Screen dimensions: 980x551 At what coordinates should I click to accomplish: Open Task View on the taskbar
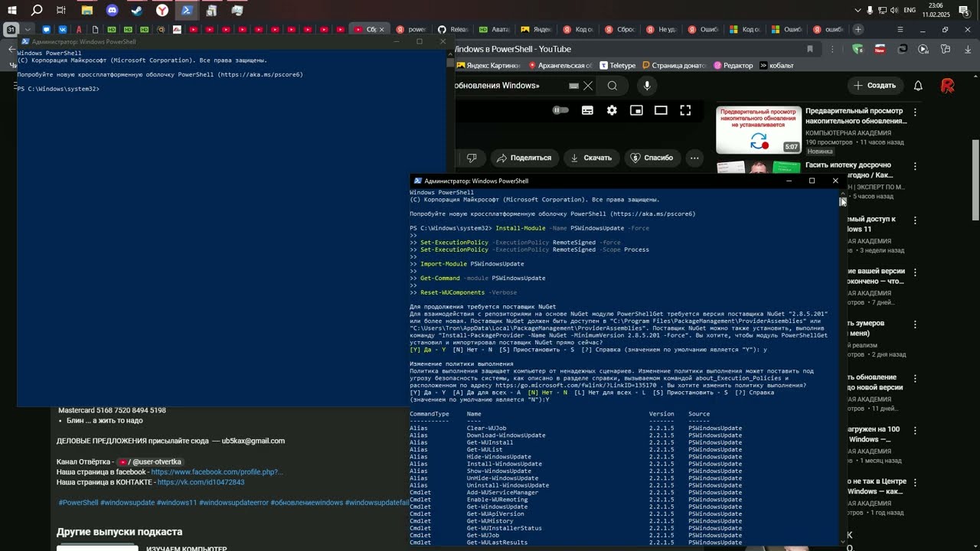(61, 11)
